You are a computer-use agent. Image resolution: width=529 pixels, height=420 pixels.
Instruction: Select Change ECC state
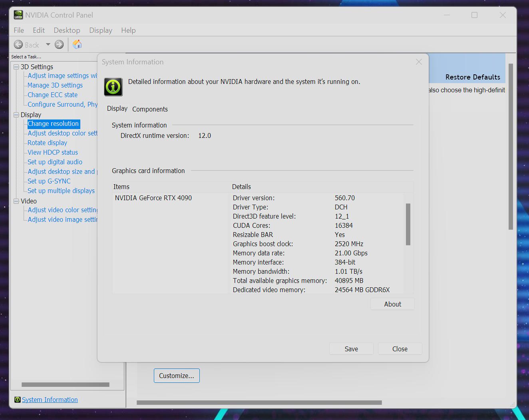pos(53,95)
